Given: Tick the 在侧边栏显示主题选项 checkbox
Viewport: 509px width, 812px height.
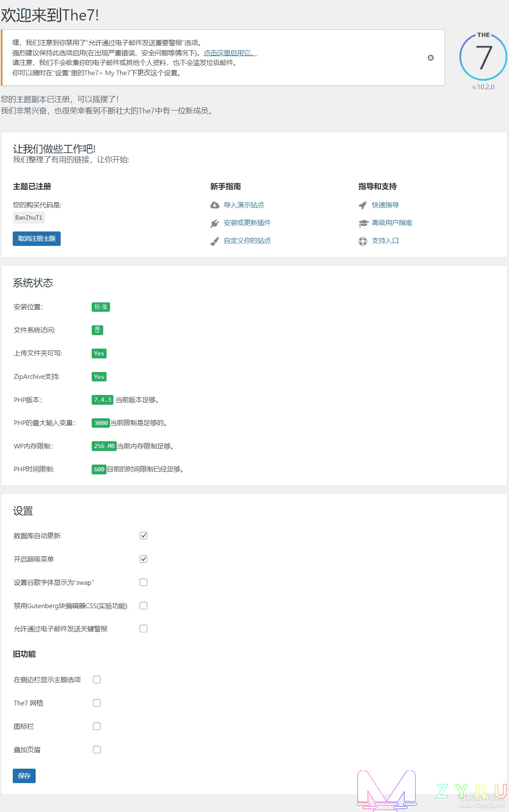Looking at the screenshot, I should click(x=97, y=679).
